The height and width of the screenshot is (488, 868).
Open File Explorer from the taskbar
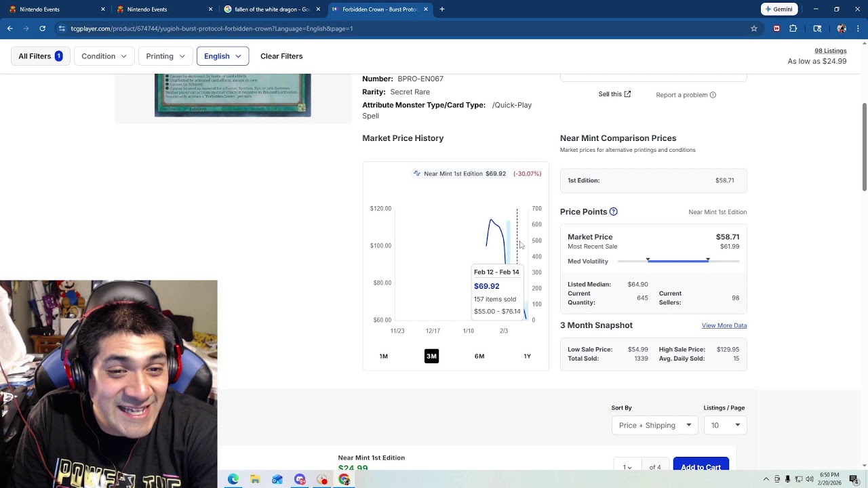point(255,479)
